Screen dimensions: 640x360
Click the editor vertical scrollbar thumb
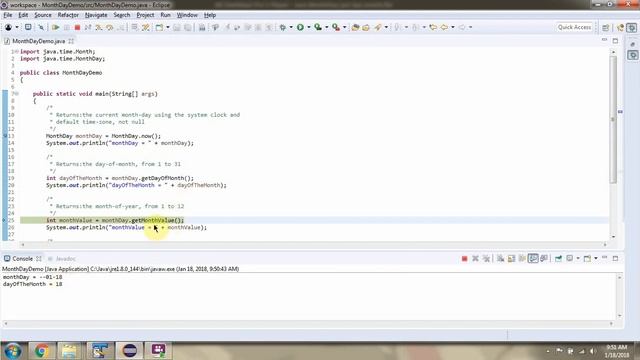point(613,119)
